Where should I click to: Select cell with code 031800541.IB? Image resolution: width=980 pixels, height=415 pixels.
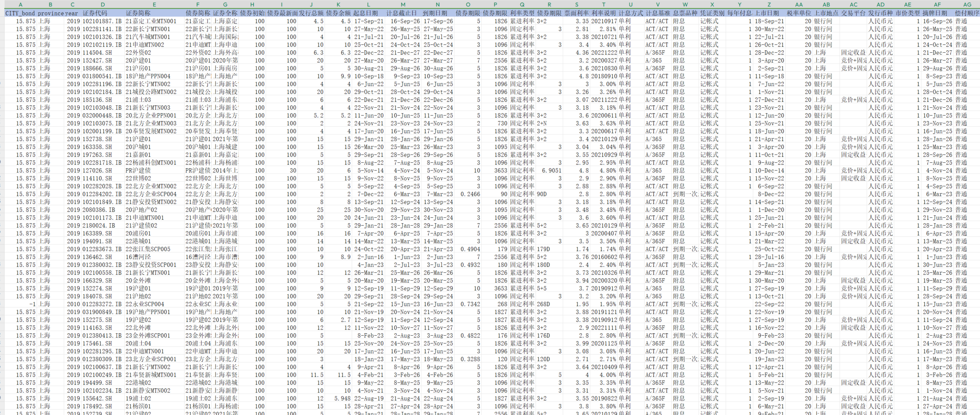tap(103, 76)
